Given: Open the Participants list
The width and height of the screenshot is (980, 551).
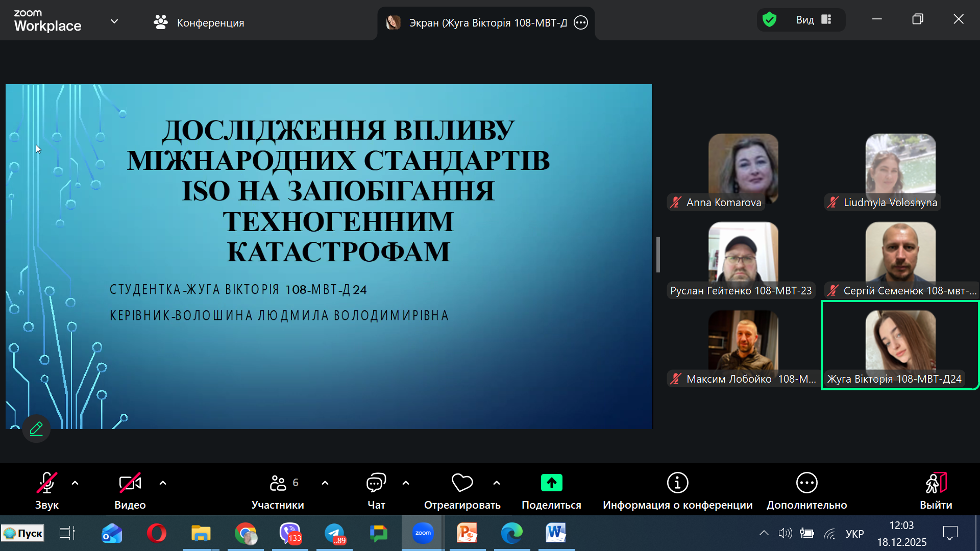Looking at the screenshot, I should (x=278, y=491).
